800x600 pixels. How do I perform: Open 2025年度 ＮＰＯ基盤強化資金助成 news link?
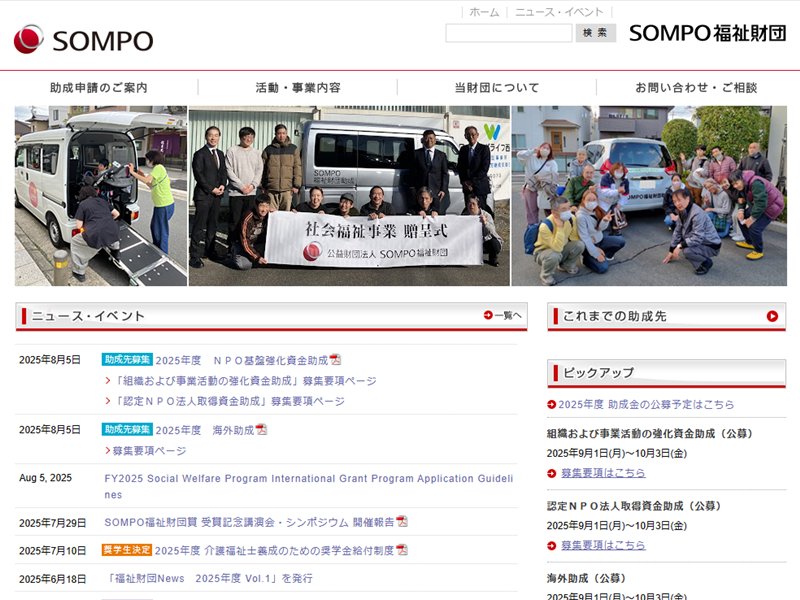tap(242, 360)
